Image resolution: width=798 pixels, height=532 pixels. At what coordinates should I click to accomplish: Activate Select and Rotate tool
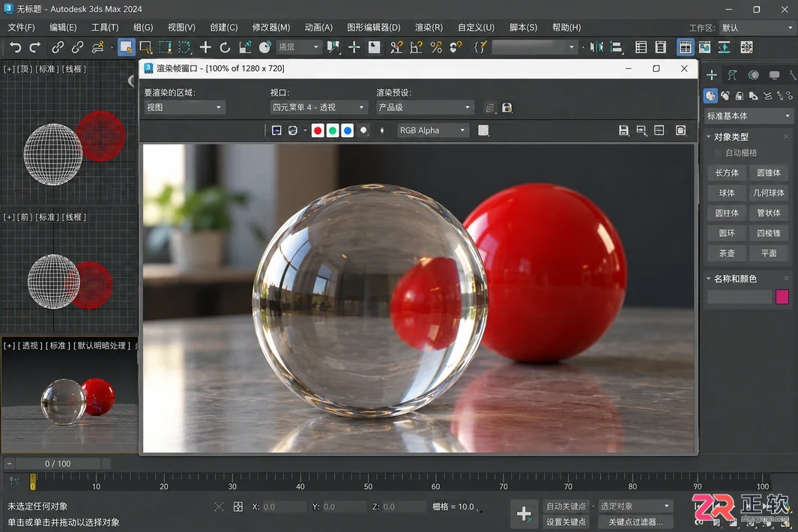coord(225,47)
